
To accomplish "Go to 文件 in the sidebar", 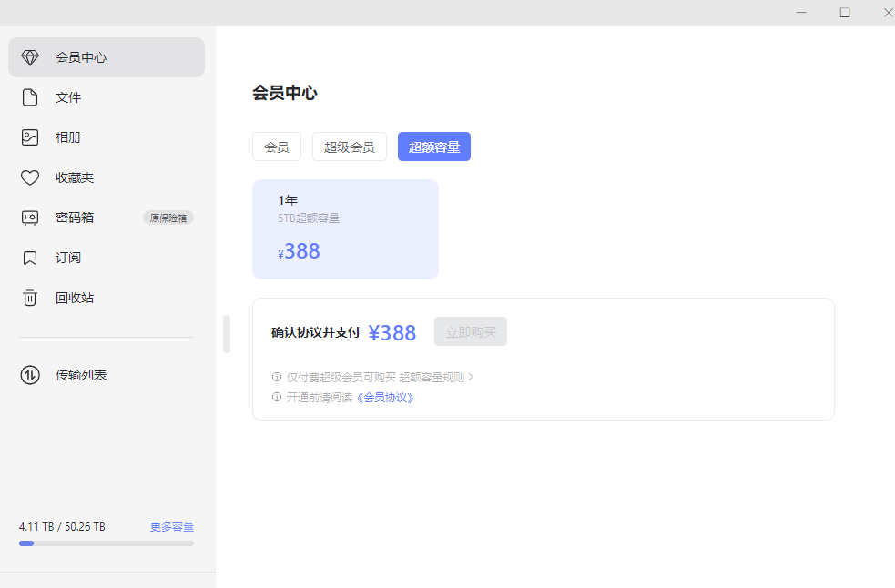I will pos(107,97).
